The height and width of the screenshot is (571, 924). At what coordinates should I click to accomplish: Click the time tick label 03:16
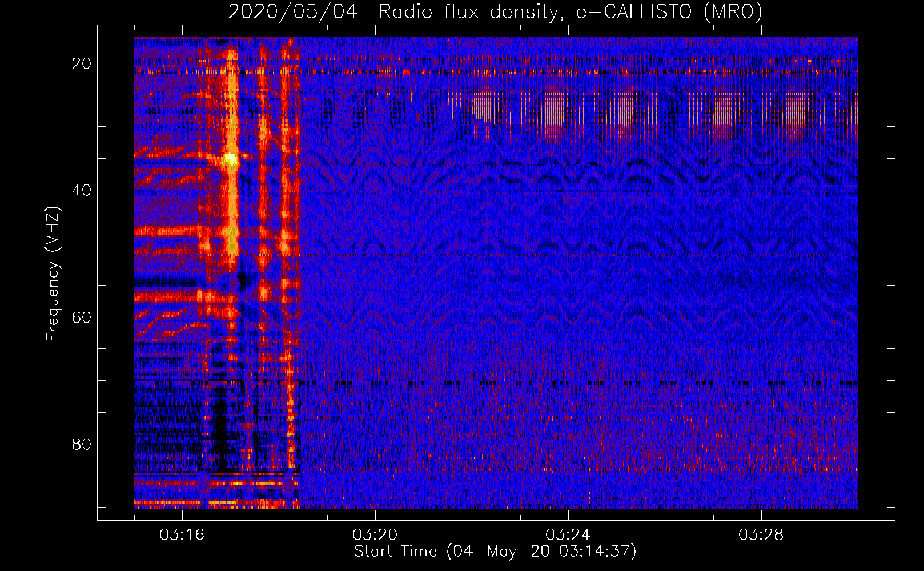click(182, 535)
